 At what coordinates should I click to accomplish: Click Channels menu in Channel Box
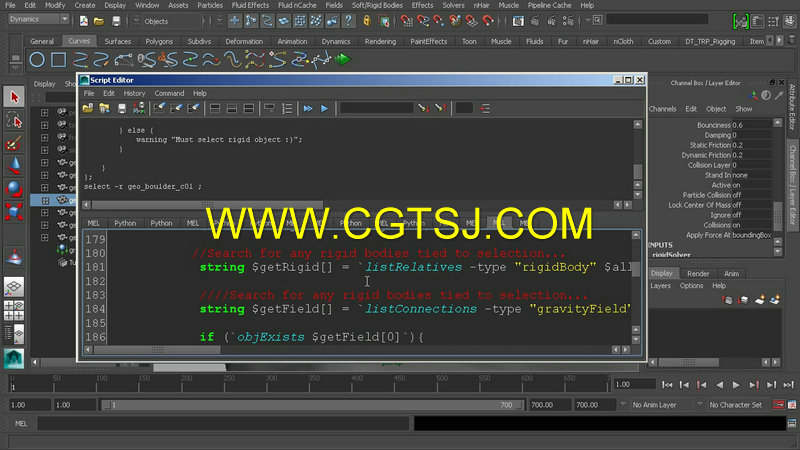point(662,109)
